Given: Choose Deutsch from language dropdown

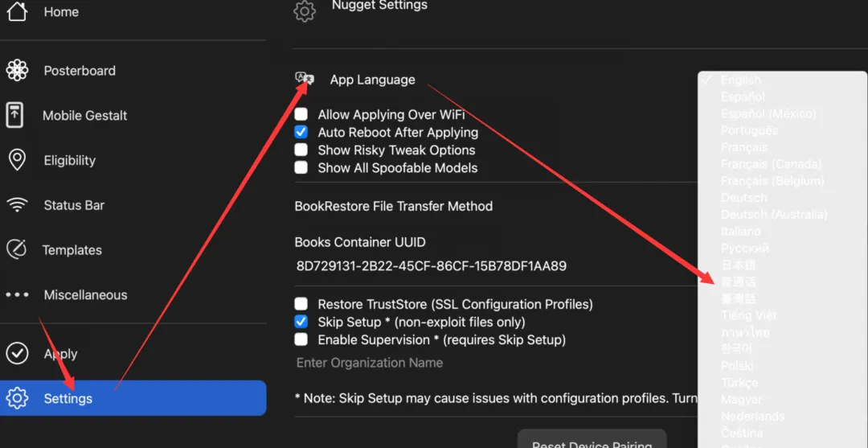Looking at the screenshot, I should point(743,198).
